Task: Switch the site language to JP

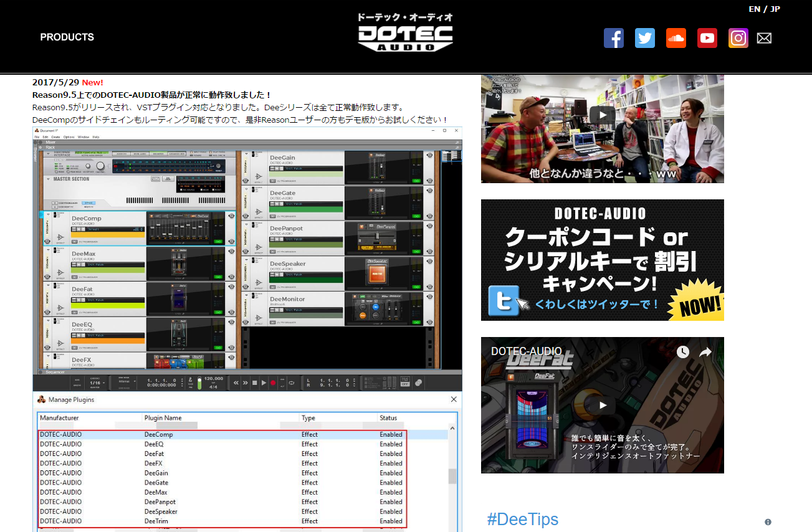Action: click(x=775, y=9)
